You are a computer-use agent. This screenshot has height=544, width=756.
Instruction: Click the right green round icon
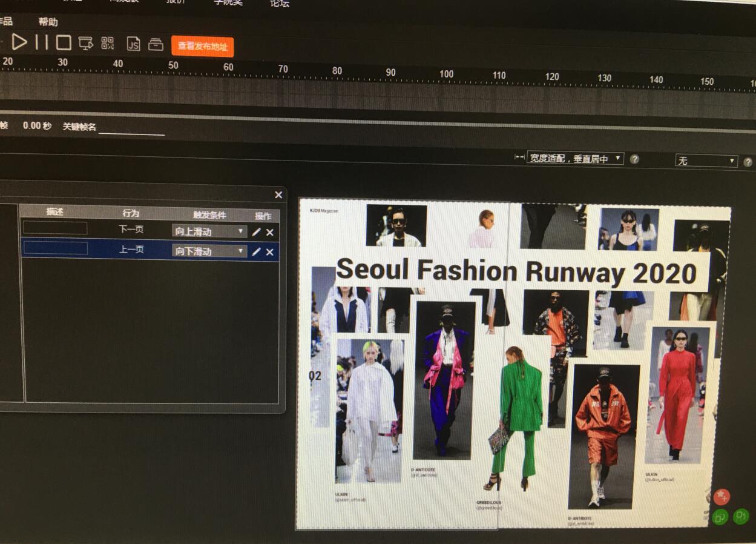click(x=741, y=517)
